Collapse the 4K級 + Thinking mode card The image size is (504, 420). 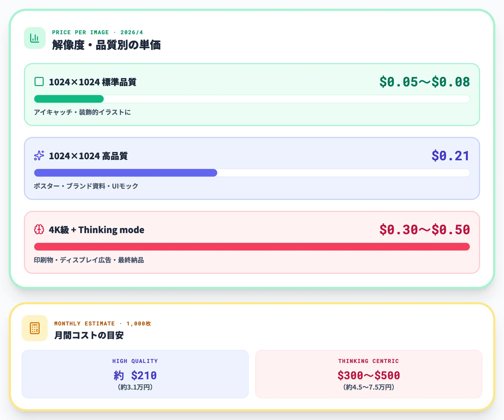tap(252, 242)
